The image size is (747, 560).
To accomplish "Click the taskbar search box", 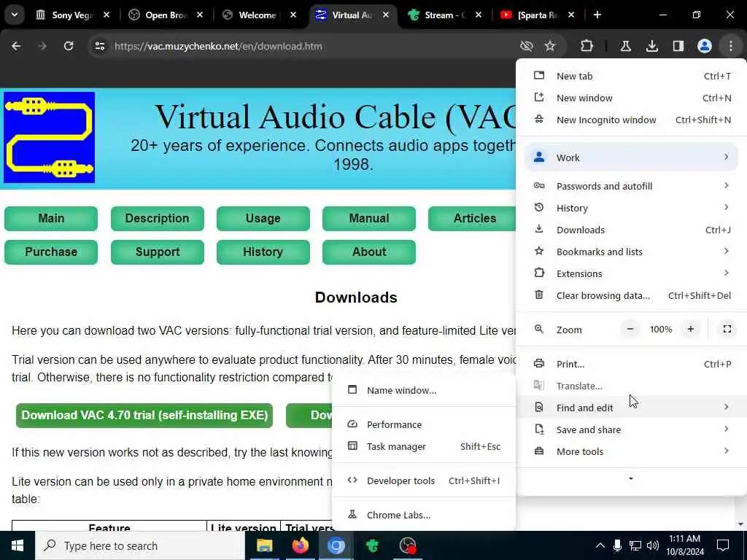I will click(x=140, y=545).
